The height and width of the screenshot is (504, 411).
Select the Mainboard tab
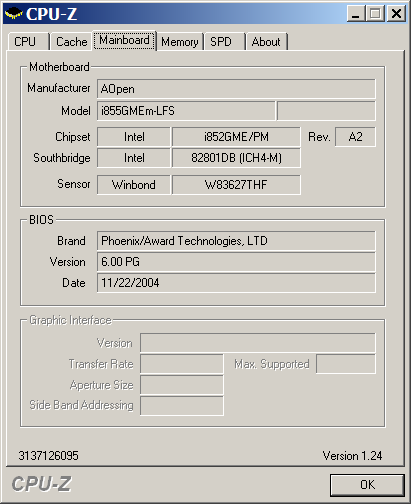click(x=124, y=40)
